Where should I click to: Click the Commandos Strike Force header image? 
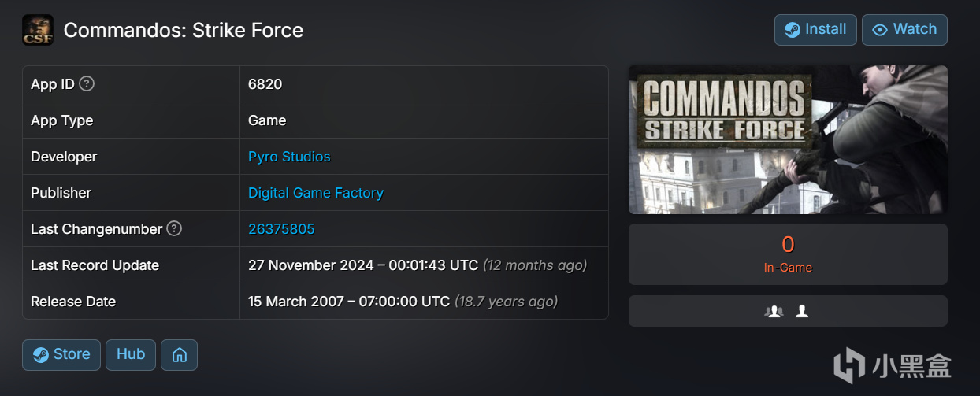[788, 139]
